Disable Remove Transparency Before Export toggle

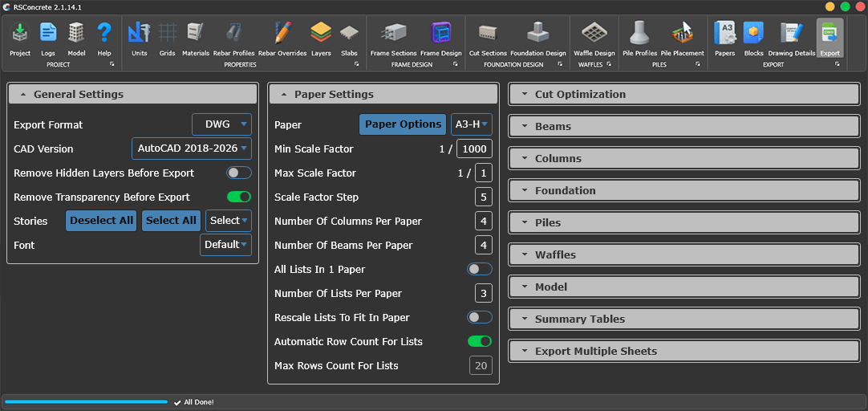pos(238,197)
